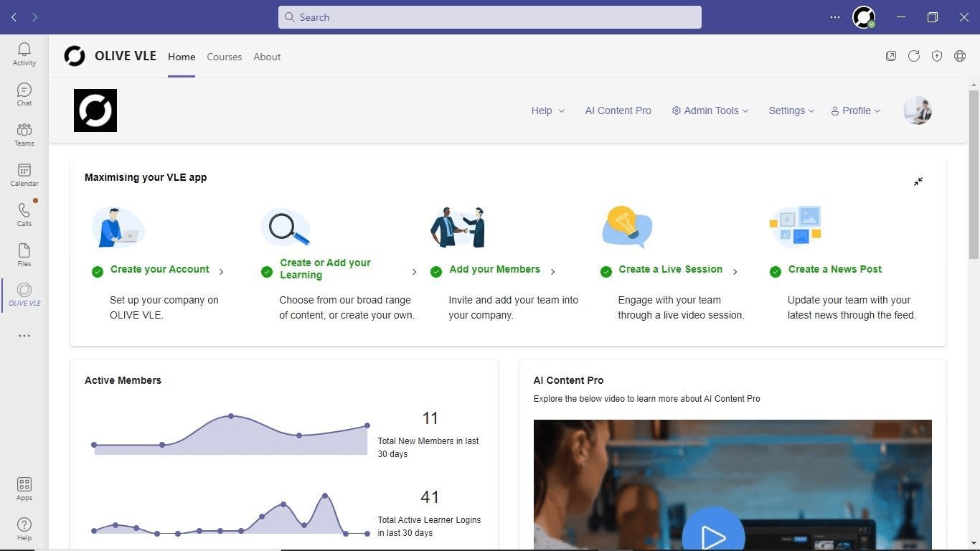Click the 'Active Members' heading
This screenshot has width=980, height=551.
(123, 380)
